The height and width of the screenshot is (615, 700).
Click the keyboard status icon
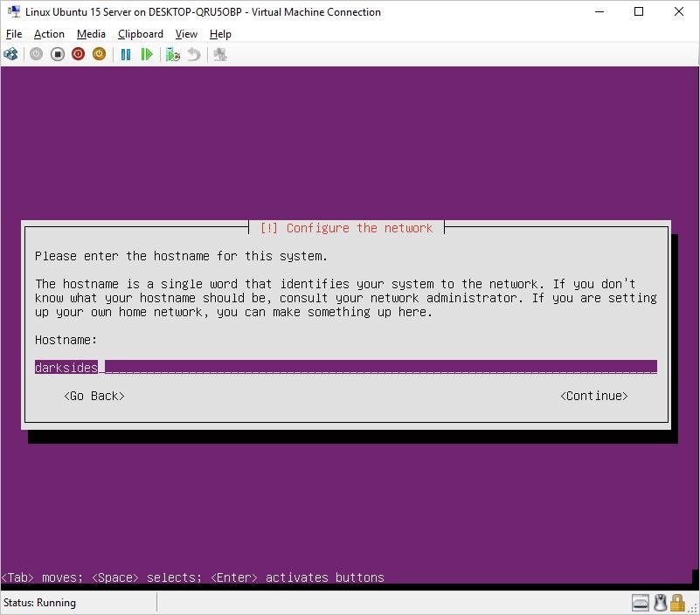click(641, 603)
